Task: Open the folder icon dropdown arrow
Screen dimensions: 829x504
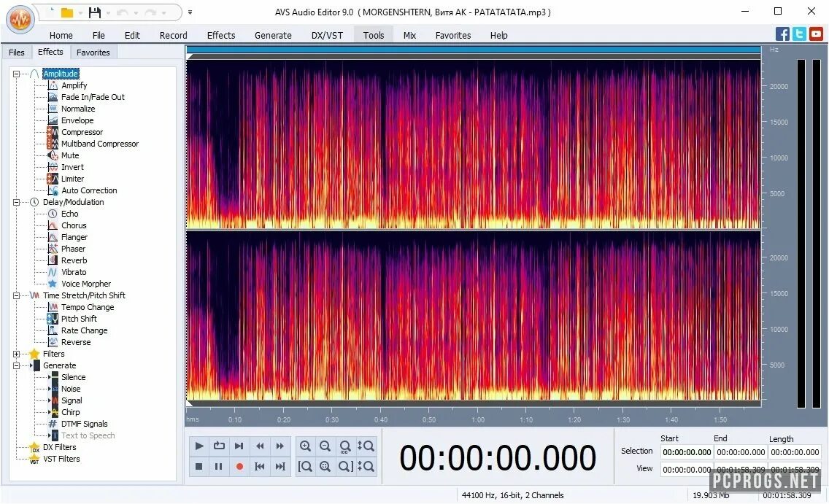Action: 81,12
